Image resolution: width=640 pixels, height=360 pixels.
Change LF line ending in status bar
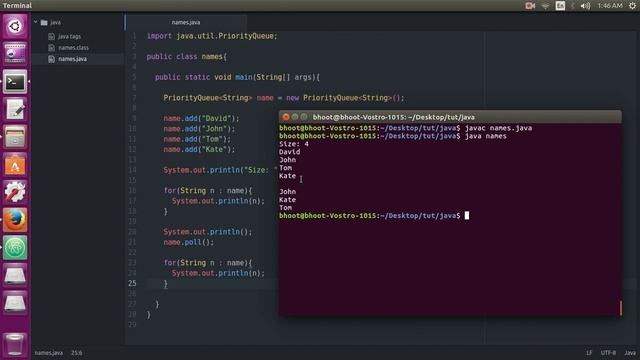pos(589,353)
